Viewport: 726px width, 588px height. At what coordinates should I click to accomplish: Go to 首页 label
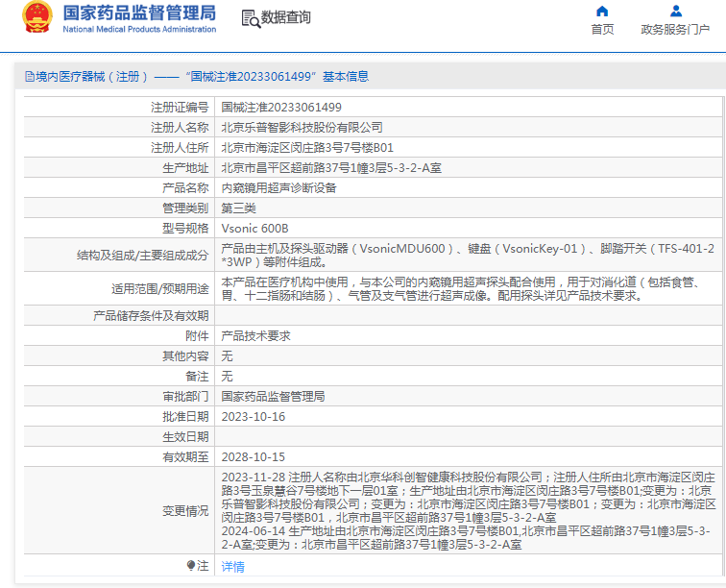tap(602, 30)
